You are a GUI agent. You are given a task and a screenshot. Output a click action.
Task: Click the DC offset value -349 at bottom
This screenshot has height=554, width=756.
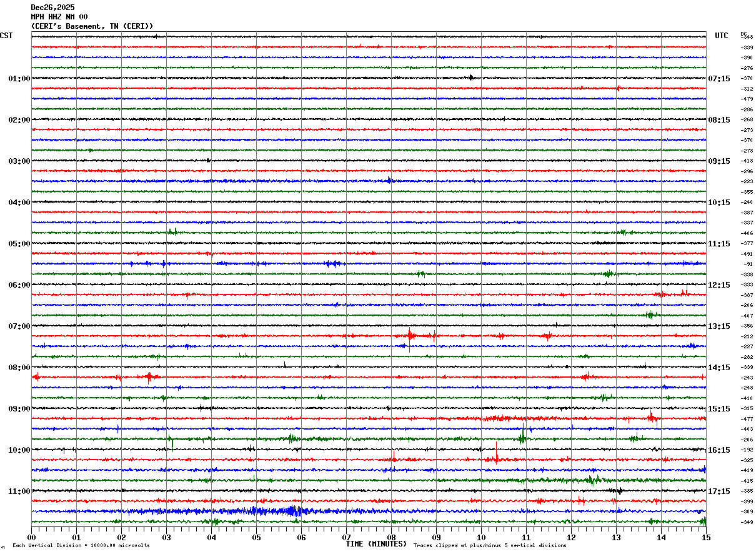pyautogui.click(x=747, y=522)
